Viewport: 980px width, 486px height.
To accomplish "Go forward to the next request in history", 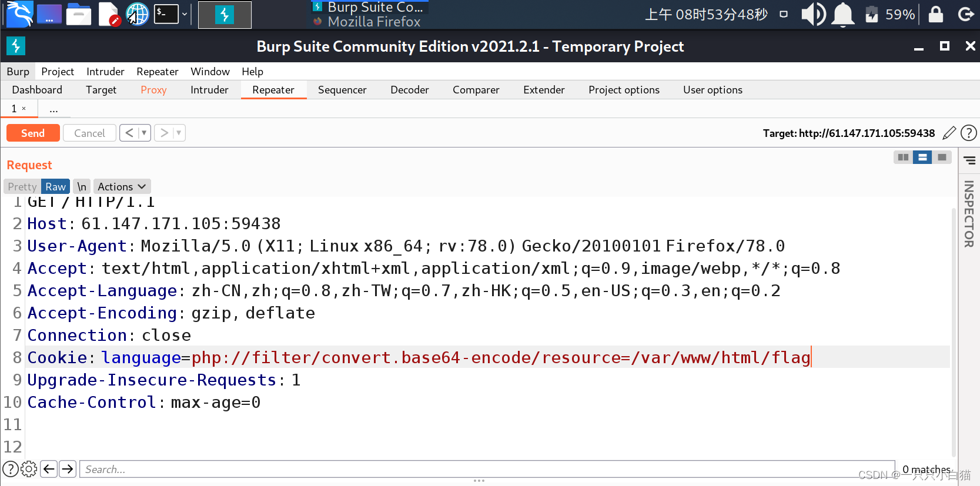I will coord(164,133).
